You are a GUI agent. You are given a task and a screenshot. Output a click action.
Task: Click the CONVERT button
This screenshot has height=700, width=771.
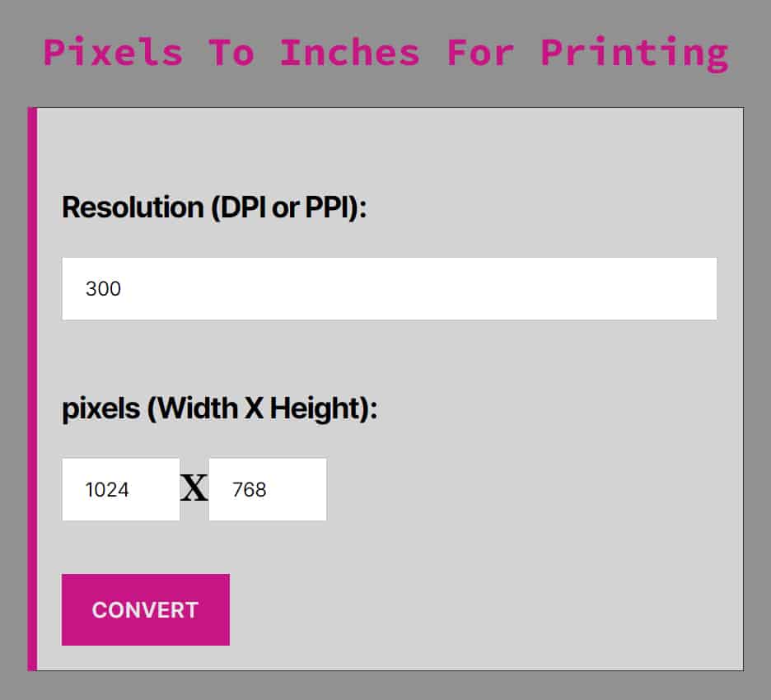(145, 609)
